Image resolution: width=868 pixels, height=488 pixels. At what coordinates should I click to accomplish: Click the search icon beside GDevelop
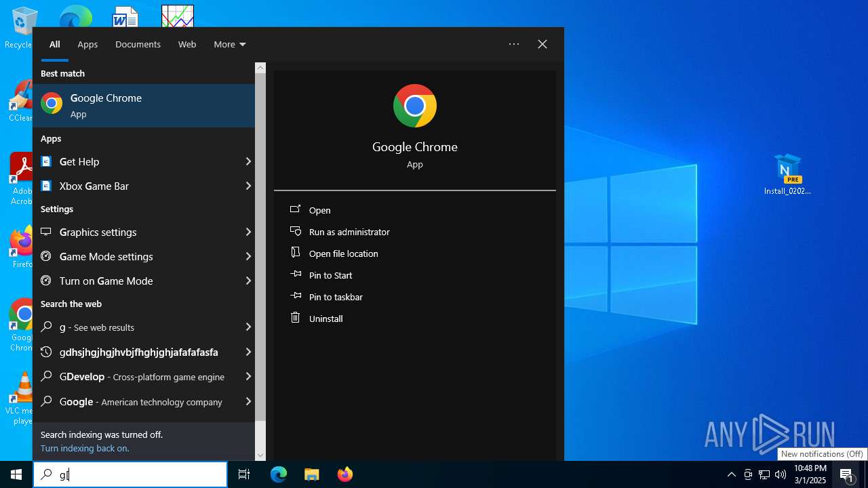click(x=46, y=376)
